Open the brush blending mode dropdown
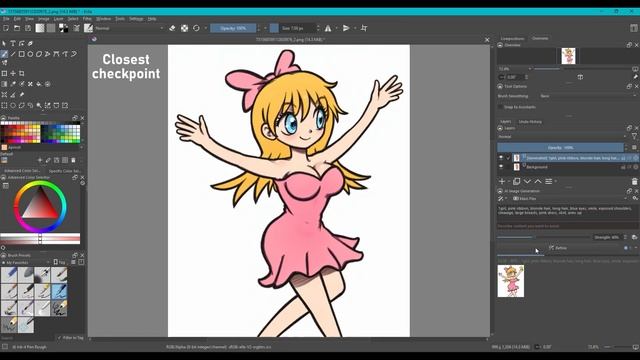 pyautogui.click(x=129, y=28)
